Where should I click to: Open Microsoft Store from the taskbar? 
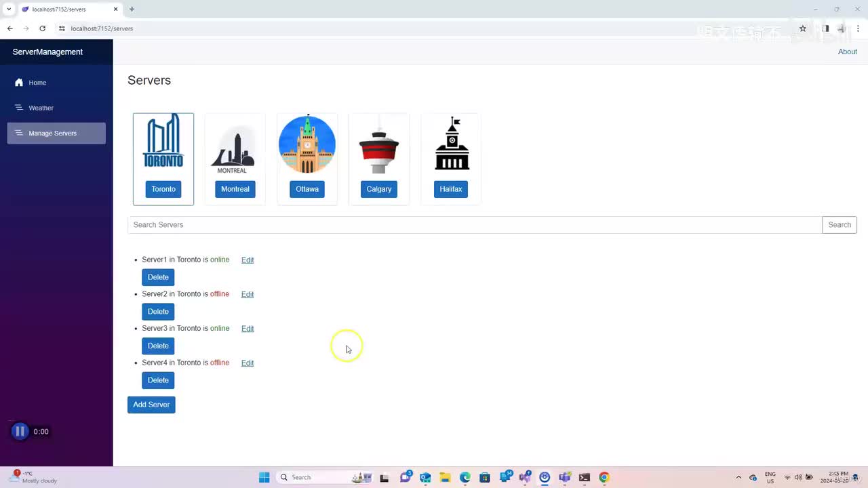pyautogui.click(x=485, y=477)
